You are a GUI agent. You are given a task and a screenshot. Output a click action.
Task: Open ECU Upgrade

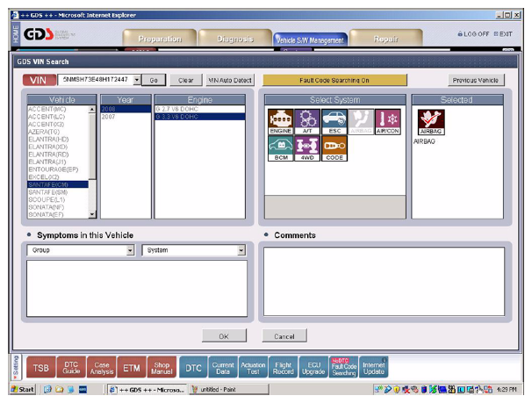(313, 368)
